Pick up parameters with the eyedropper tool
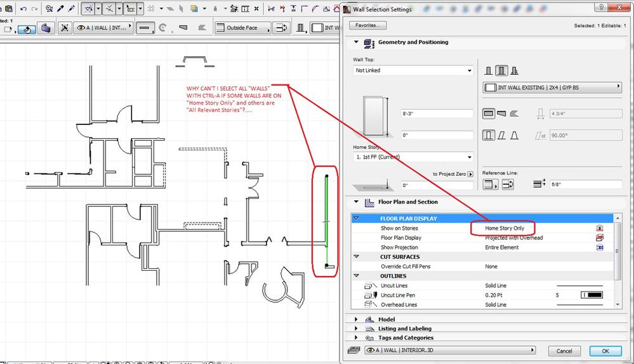Image resolution: width=634 pixels, height=364 pixels. coord(61,8)
